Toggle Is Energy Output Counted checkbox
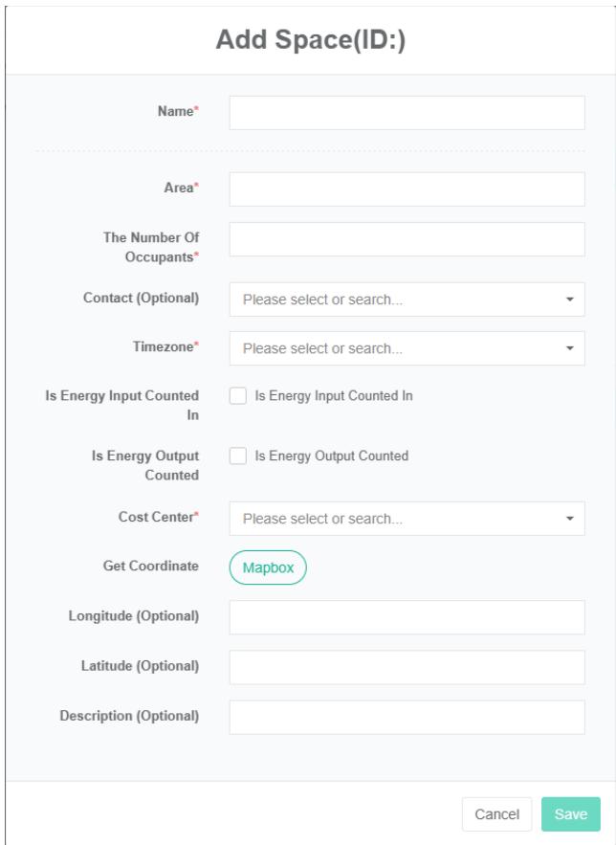616x845 pixels. (238, 456)
